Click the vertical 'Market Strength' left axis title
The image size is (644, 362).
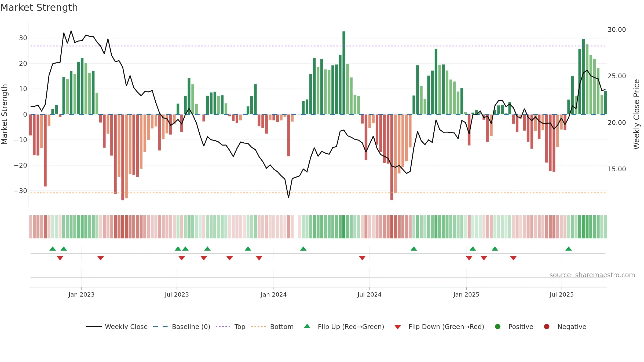tap(4, 114)
